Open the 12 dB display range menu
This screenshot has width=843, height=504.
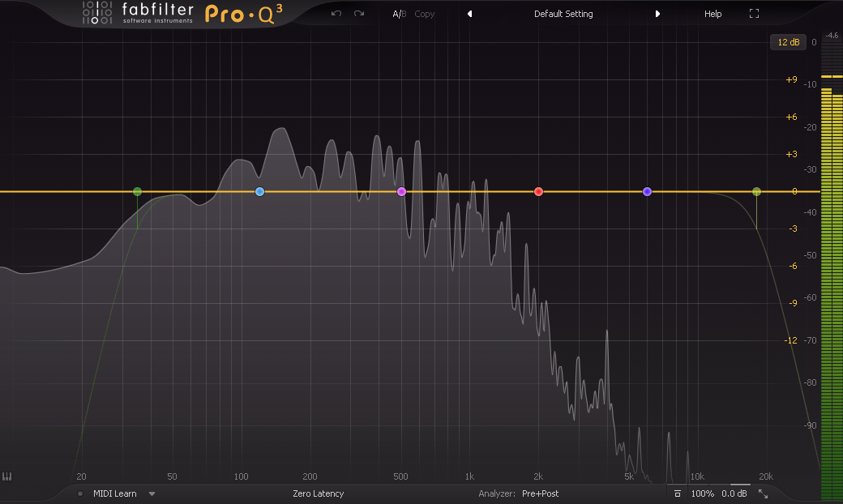pyautogui.click(x=788, y=42)
